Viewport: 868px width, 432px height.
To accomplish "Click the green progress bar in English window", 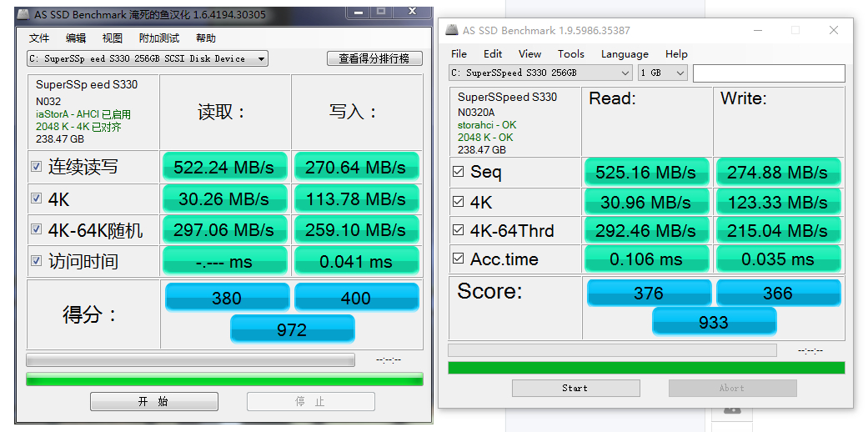I will [x=646, y=368].
